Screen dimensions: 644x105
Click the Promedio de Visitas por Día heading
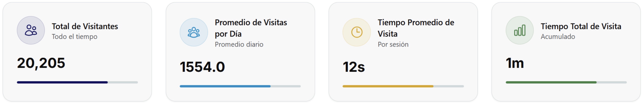pos(251,28)
